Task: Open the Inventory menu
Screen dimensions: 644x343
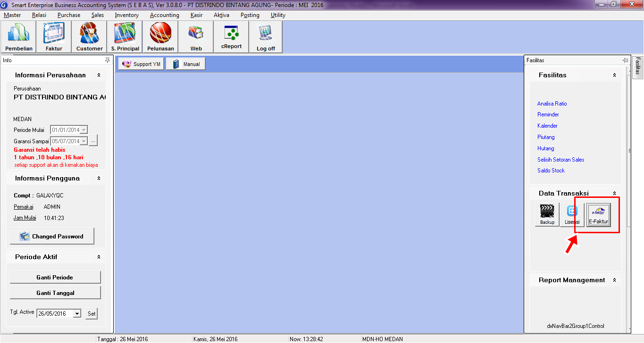Action: pyautogui.click(x=126, y=15)
